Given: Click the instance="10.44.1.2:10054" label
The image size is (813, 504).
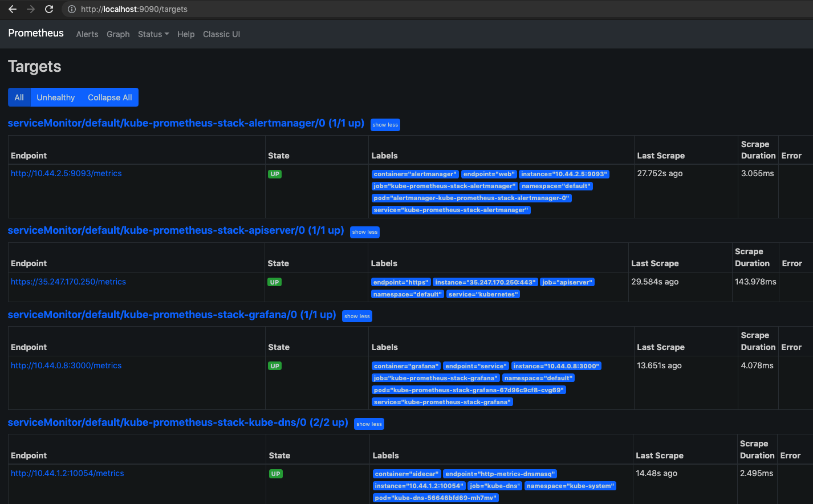Looking at the screenshot, I should point(419,486).
